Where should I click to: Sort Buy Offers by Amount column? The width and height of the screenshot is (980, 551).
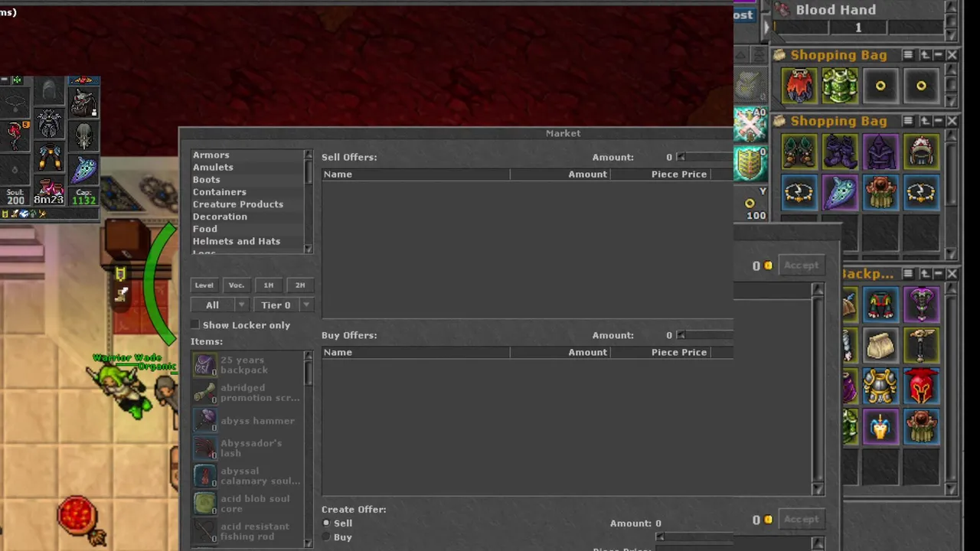click(x=560, y=352)
